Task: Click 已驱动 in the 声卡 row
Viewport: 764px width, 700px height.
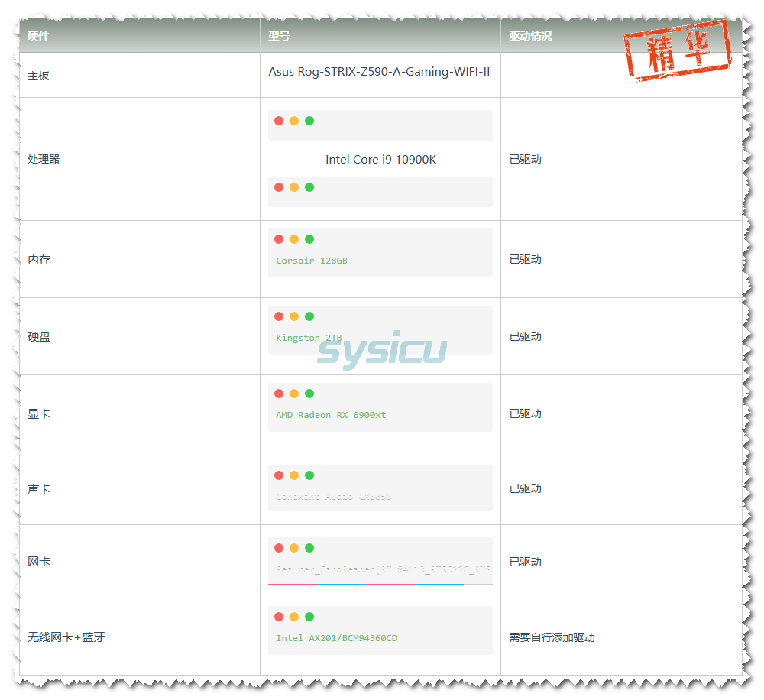Action: pos(526,488)
